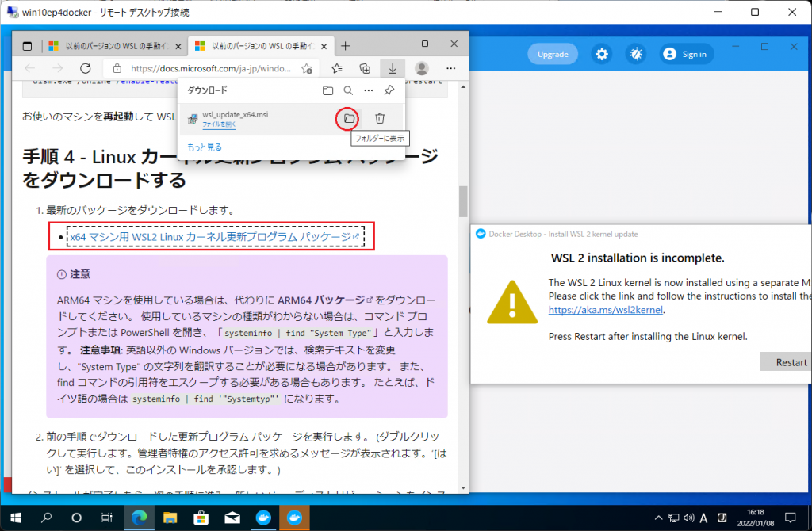Open the ARM64 パッケージ link
Screen dimensions: 812x531
point(325,300)
